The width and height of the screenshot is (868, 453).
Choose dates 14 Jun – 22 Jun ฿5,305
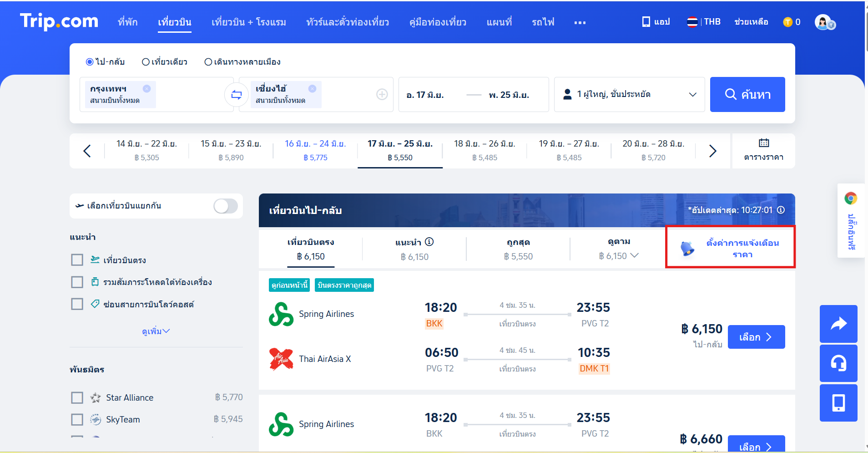pos(146,151)
